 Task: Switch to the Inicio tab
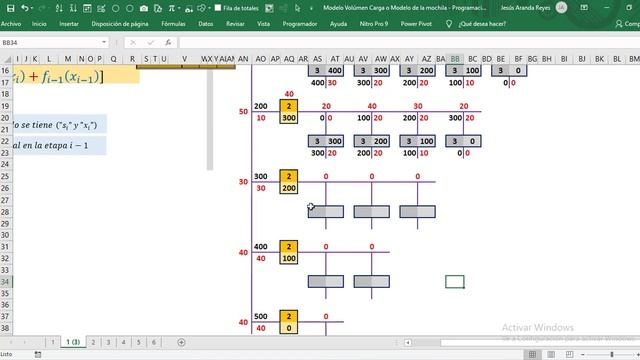click(x=39, y=24)
